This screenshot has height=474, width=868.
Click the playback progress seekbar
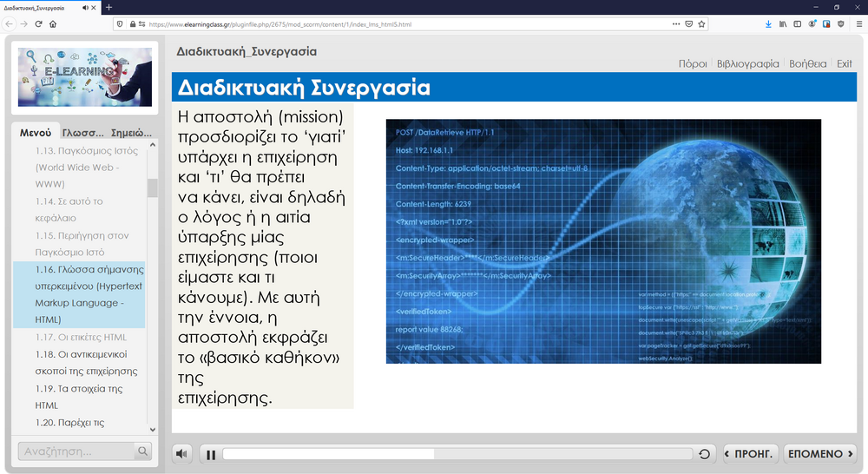[x=457, y=454]
